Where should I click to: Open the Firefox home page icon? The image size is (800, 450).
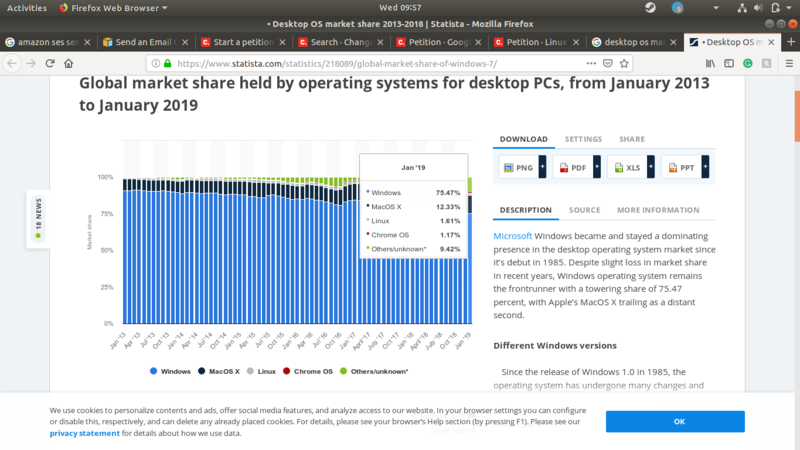point(68,64)
